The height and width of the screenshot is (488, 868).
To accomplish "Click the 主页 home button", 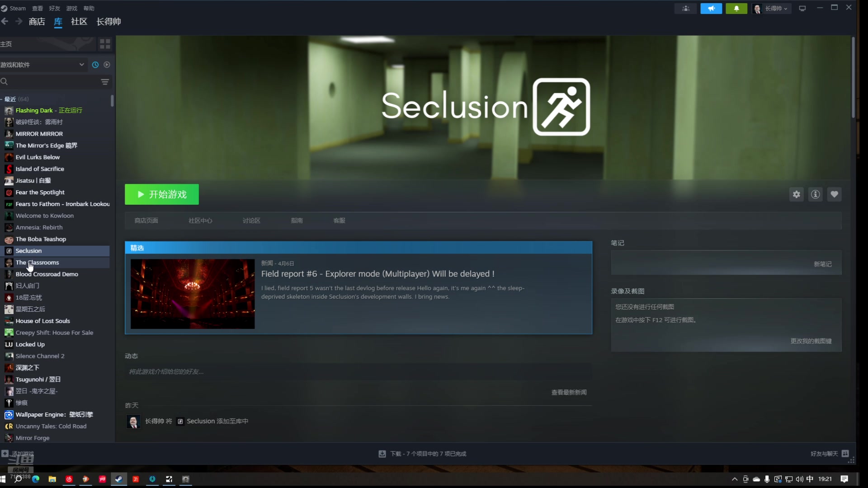I will [47, 44].
